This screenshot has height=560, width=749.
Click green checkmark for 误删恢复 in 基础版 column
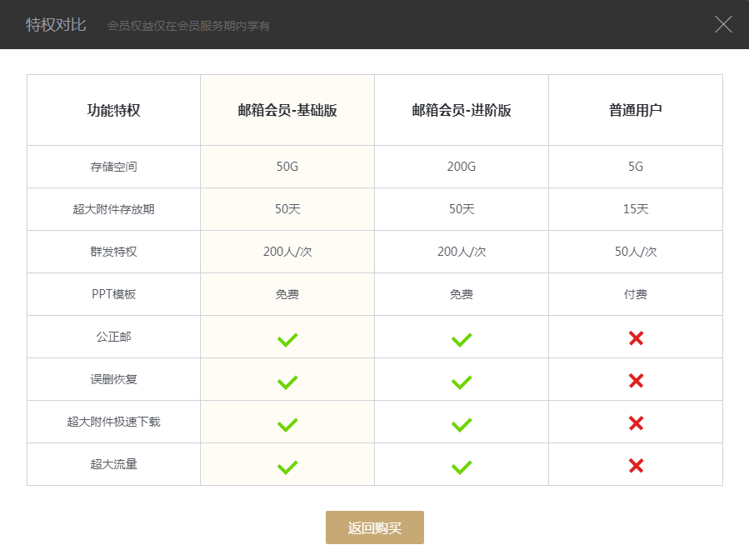287,382
